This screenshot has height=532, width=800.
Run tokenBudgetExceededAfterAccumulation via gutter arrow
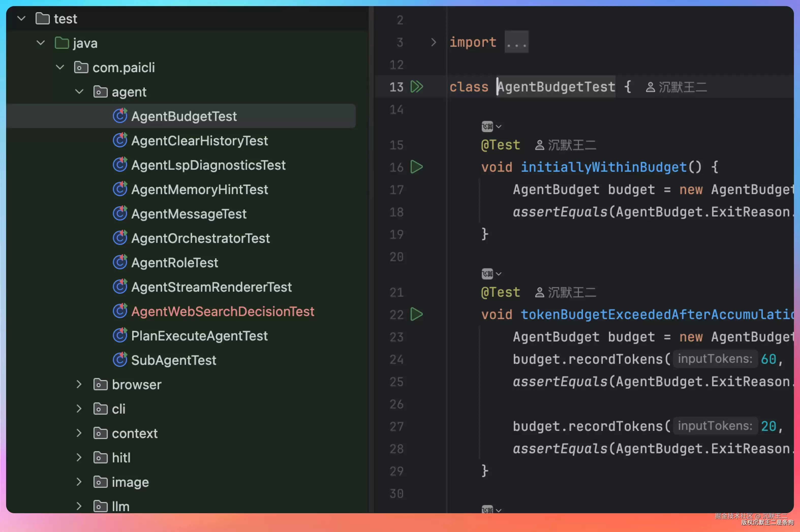tap(417, 314)
